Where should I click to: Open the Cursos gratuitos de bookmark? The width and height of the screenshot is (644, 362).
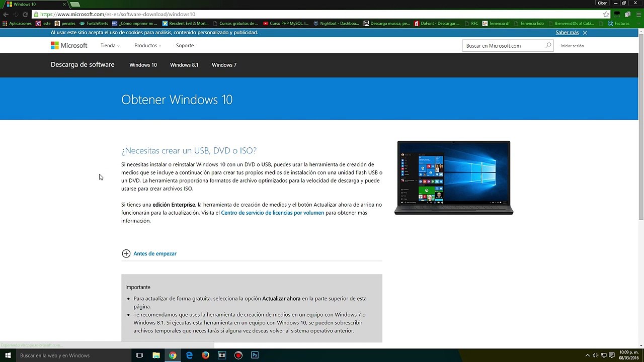[235, 23]
